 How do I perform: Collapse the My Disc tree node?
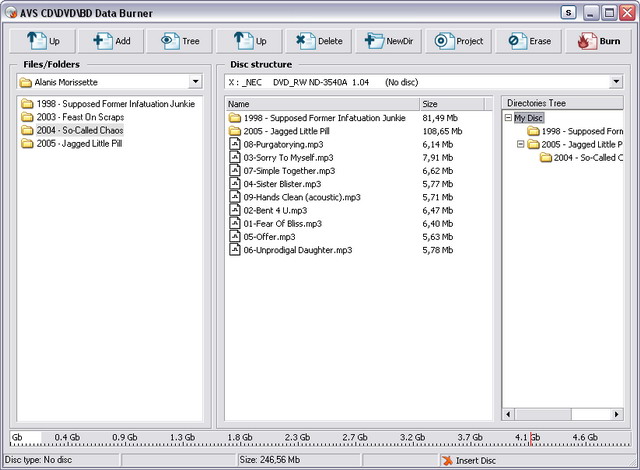point(508,118)
